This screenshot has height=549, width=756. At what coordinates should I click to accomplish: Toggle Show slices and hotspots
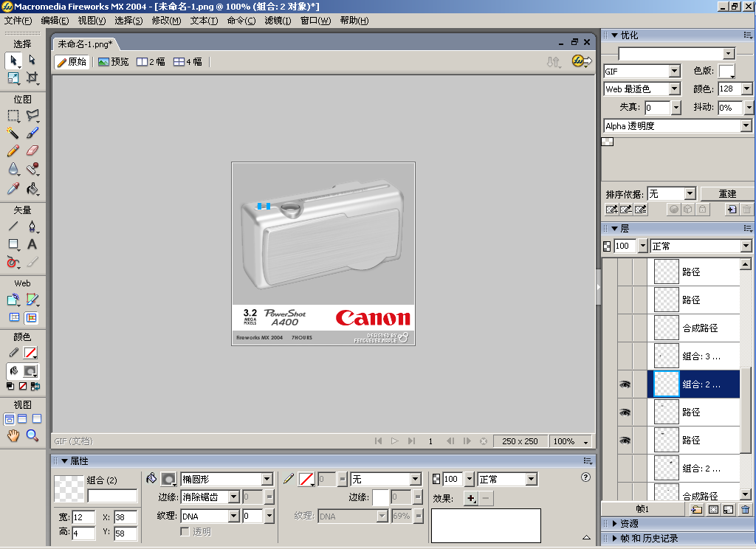click(31, 317)
